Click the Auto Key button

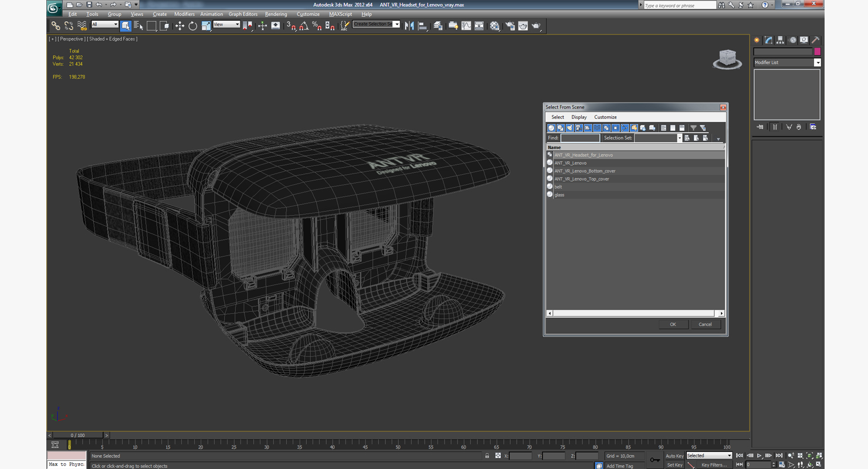674,456
